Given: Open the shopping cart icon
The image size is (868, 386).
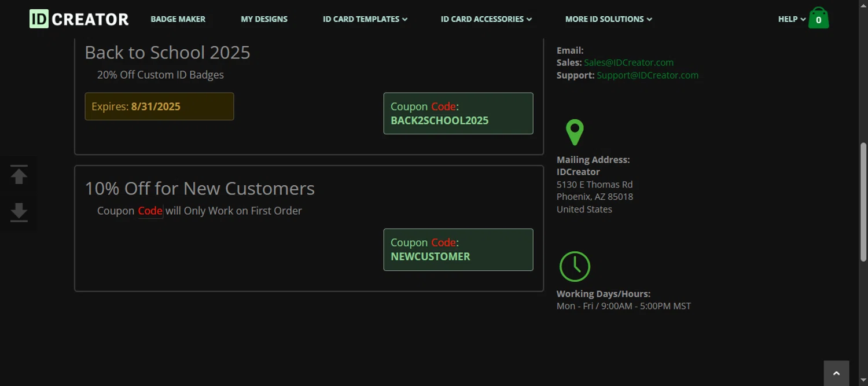Looking at the screenshot, I should [x=818, y=18].
